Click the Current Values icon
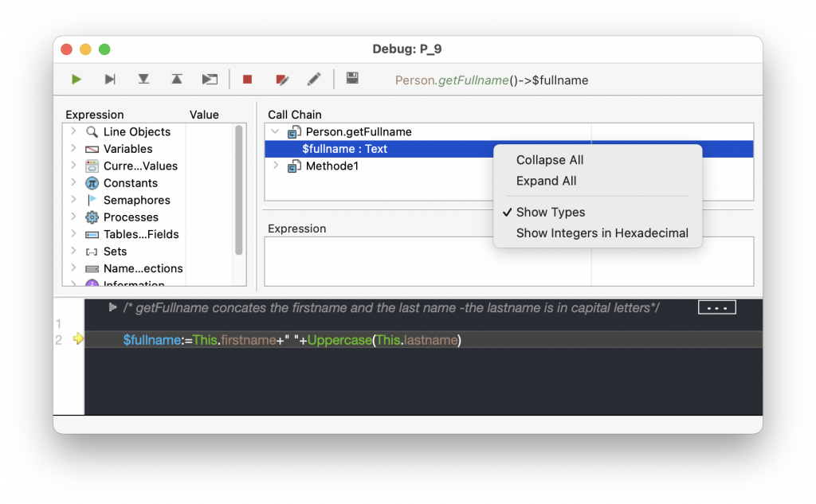Viewport: 816px width, 504px height. coord(92,166)
